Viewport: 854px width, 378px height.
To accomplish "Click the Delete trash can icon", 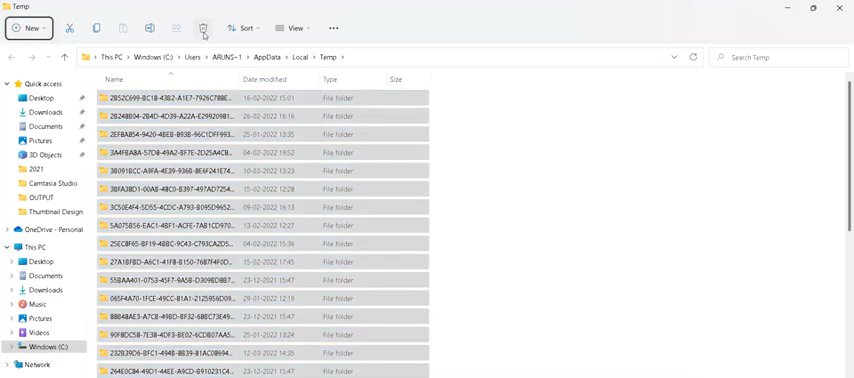I will (203, 28).
